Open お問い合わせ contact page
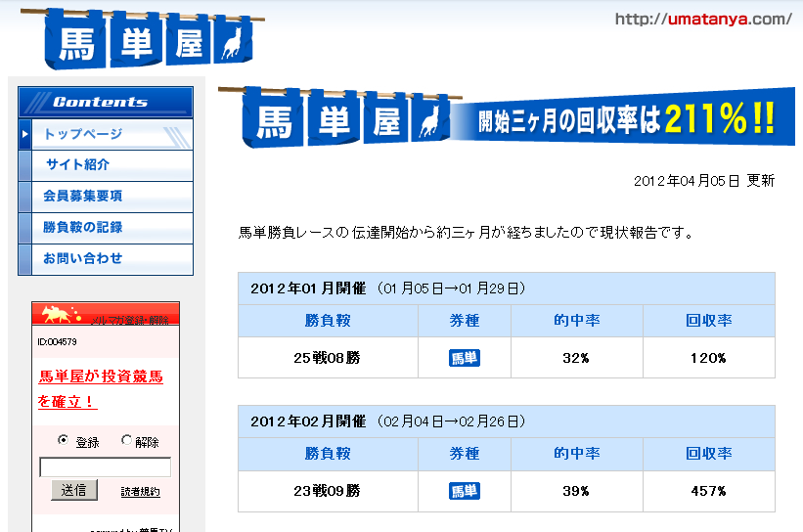The height and width of the screenshot is (532, 803). pos(83,259)
